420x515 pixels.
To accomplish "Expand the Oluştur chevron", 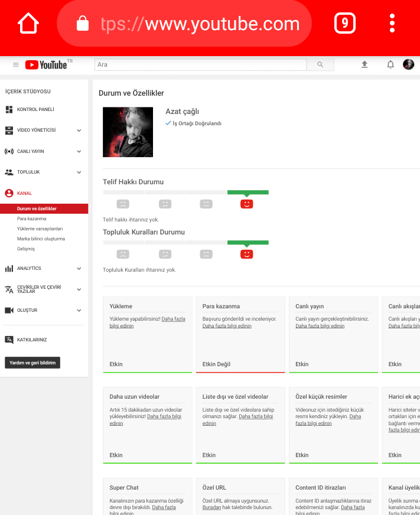I will [79, 311].
